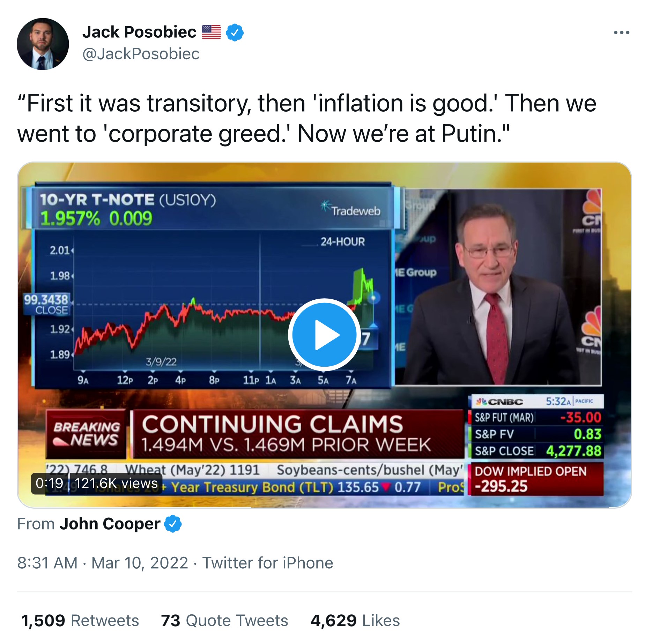Click the Breaking News banner in video
The image size is (645, 644).
[86, 434]
